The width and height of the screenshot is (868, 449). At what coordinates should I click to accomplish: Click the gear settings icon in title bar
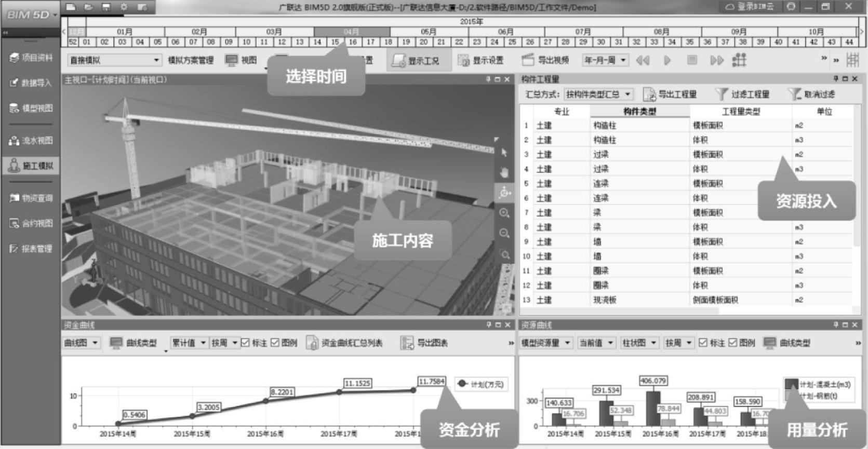(x=124, y=7)
